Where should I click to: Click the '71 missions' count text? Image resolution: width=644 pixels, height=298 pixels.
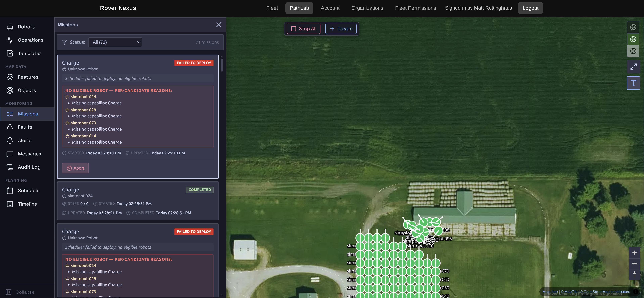click(x=207, y=42)
